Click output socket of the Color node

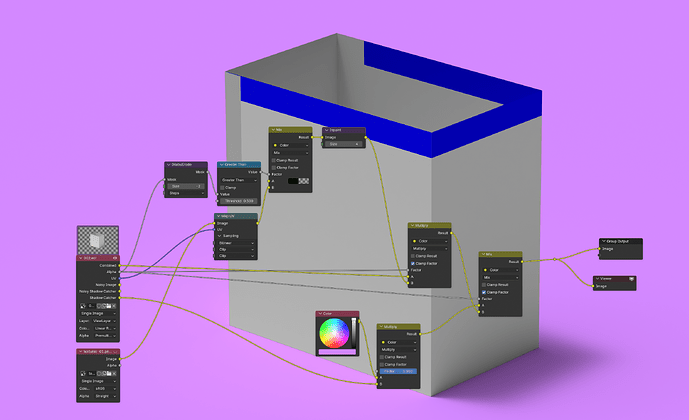(x=359, y=321)
